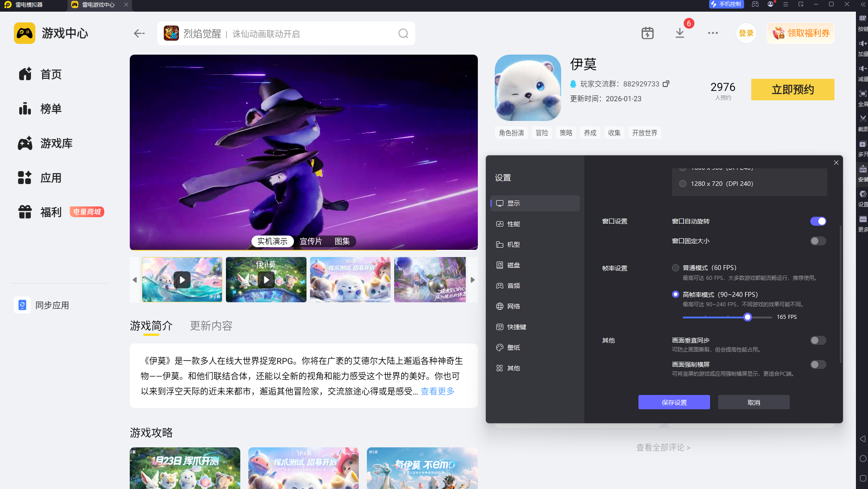This screenshot has height=489, width=868.
Task: Click 查看更多 link in description
Action: tap(437, 391)
